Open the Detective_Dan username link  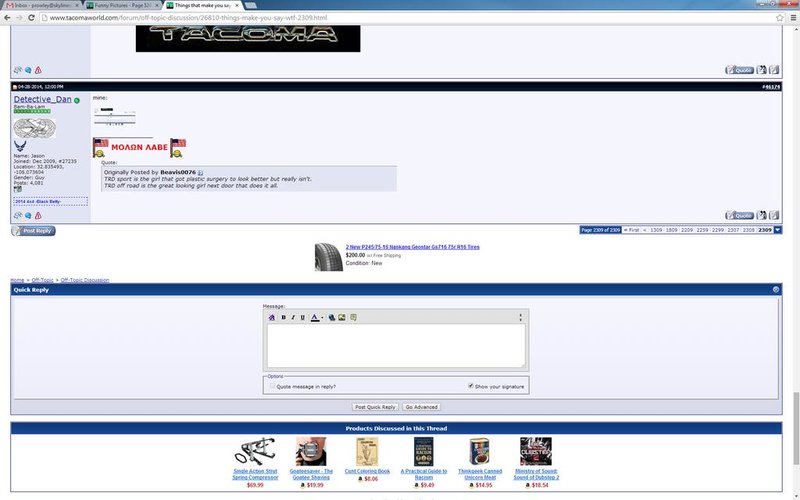tap(42, 99)
